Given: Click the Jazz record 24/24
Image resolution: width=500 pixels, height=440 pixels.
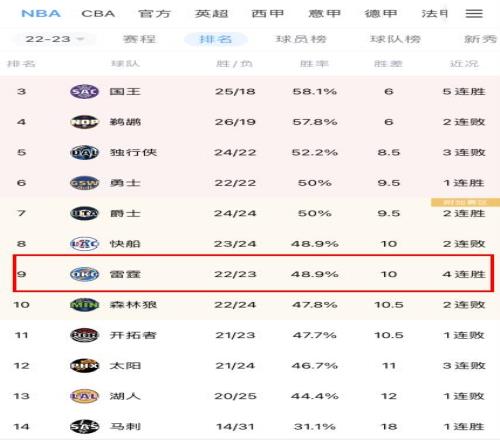Looking at the screenshot, I should point(235,213).
